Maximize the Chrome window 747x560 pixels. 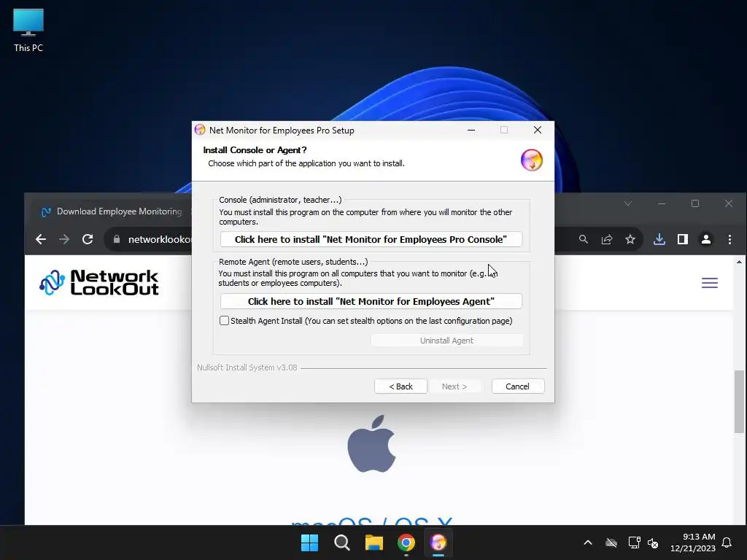(x=695, y=203)
